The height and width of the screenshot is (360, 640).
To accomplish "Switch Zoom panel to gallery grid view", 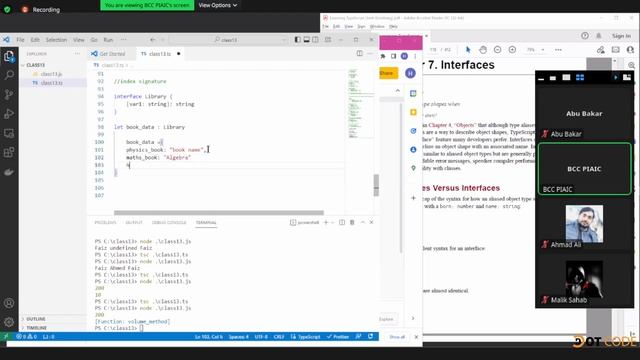I will pos(580,78).
